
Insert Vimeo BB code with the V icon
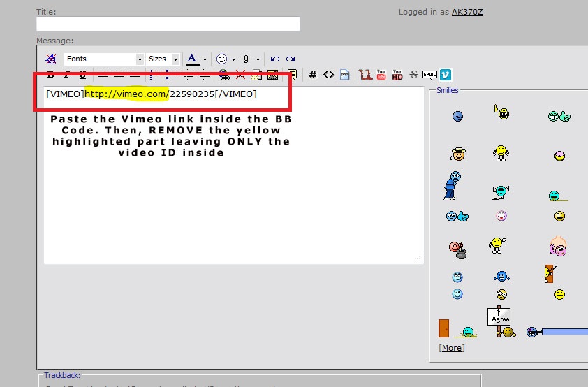pyautogui.click(x=446, y=75)
